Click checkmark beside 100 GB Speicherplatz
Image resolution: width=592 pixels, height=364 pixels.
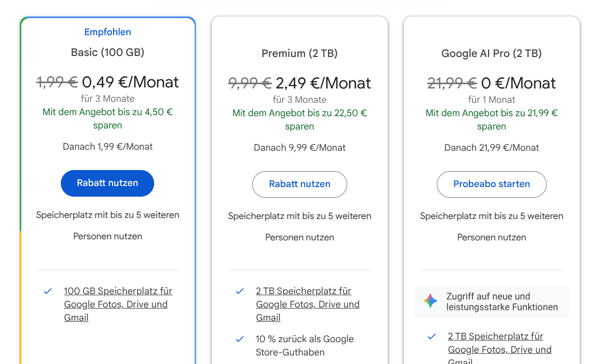[48, 292]
